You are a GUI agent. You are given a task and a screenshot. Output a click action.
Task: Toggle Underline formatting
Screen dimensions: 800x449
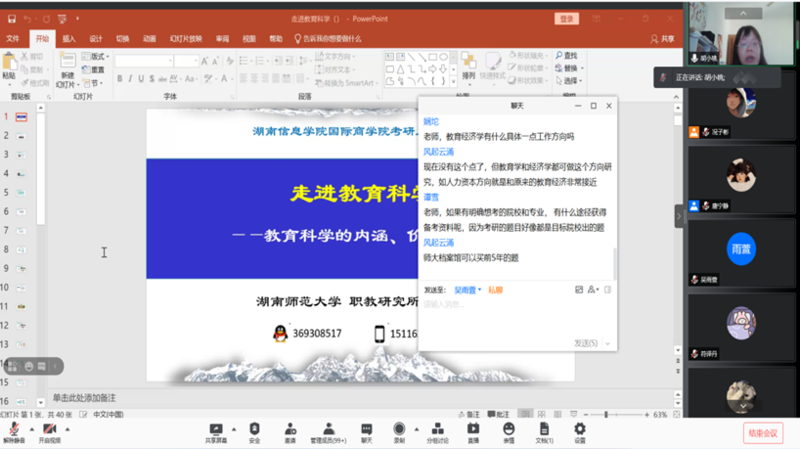pyautogui.click(x=141, y=79)
